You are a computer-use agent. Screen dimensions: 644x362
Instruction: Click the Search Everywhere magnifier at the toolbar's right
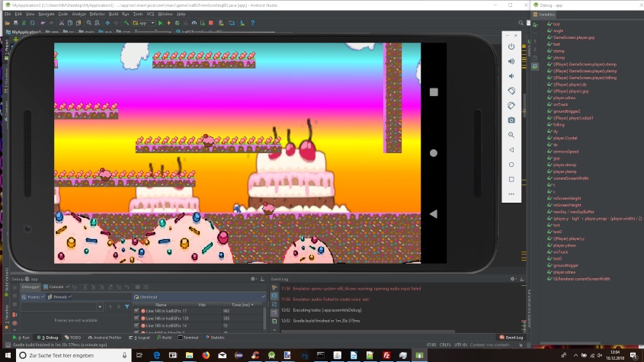point(521,23)
